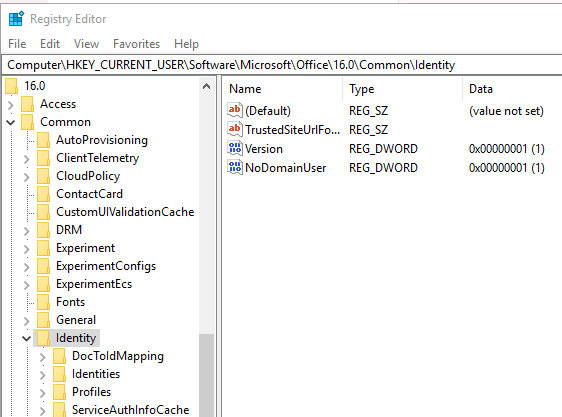
Task: Expand the ExperimentConfigs key
Action: point(27,267)
